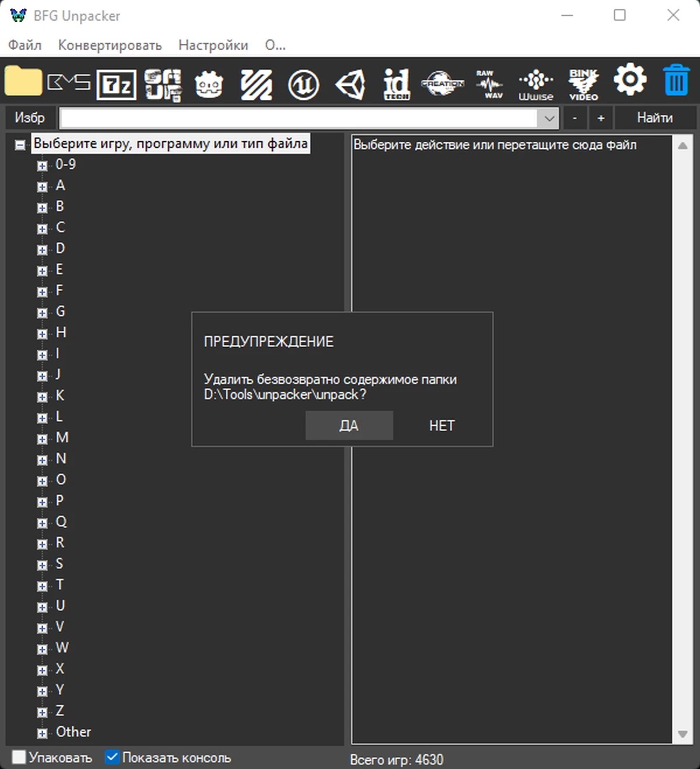
Task: Open the Bink Video tool icon
Action: pos(582,83)
